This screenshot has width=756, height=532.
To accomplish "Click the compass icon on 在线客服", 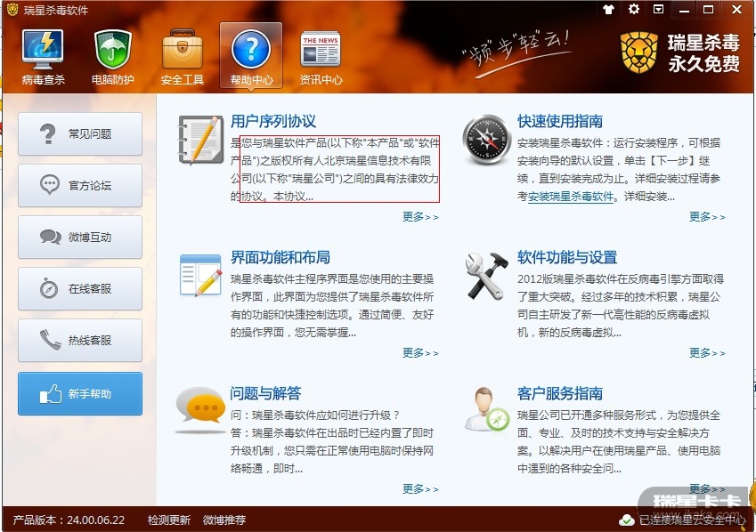I will pyautogui.click(x=49, y=288).
